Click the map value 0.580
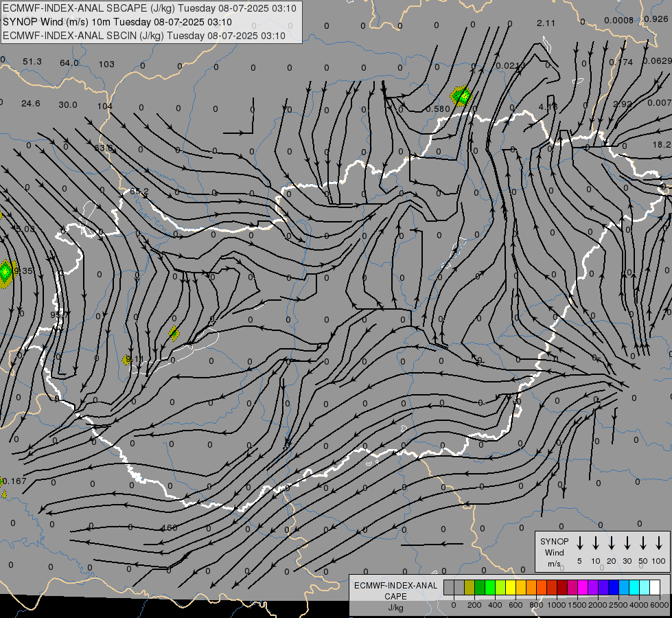 (437, 109)
